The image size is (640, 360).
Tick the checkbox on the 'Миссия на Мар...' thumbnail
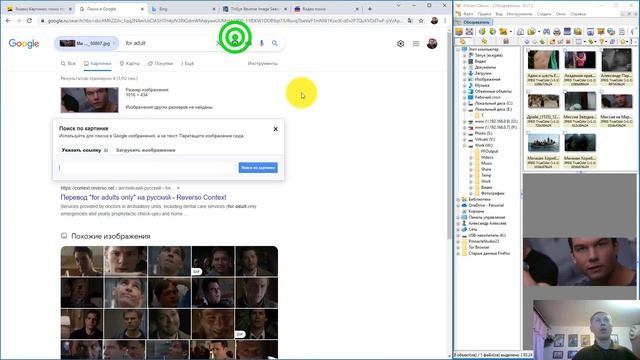(602, 92)
